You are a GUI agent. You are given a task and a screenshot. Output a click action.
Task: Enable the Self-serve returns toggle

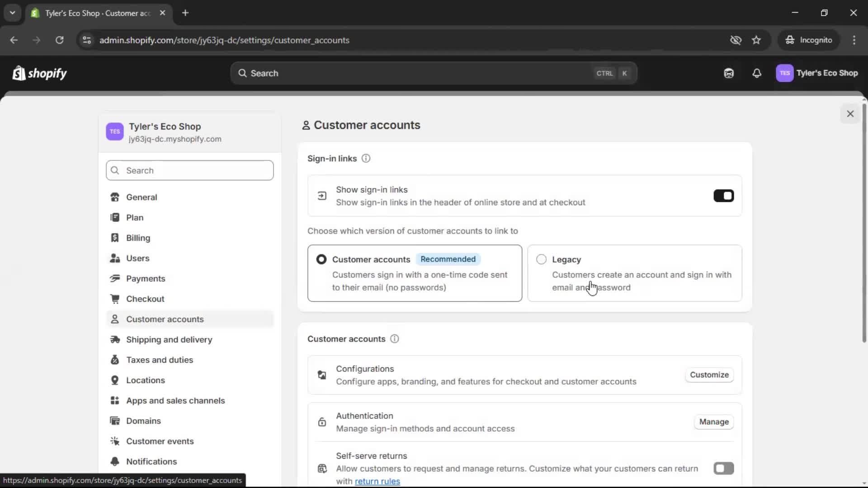point(723,469)
